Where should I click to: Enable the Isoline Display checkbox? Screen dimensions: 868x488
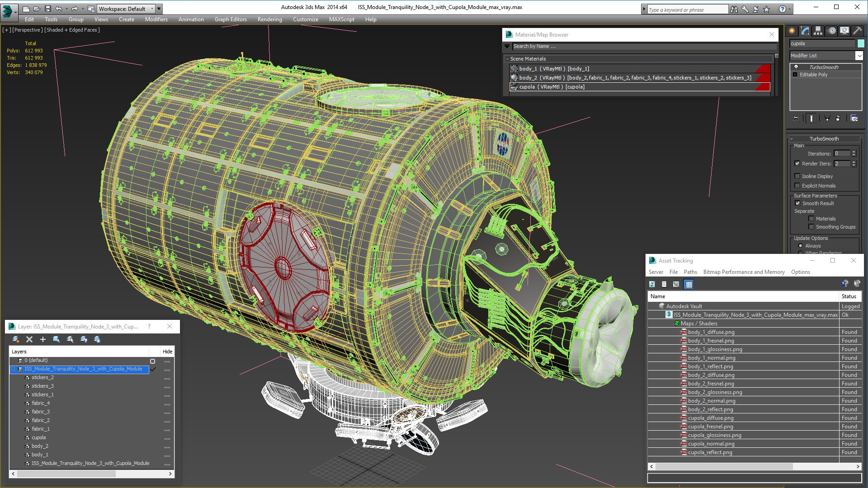pyautogui.click(x=797, y=176)
